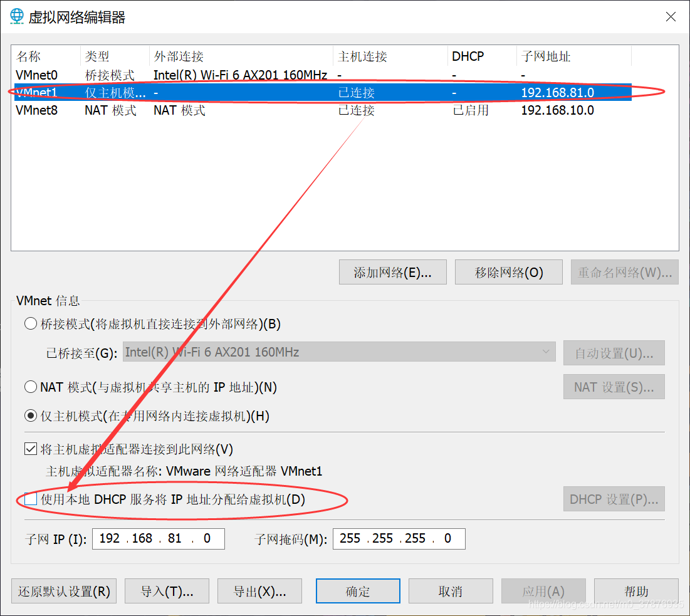Click the 主机虚拟适配器名称 VMnet1 label

184,471
